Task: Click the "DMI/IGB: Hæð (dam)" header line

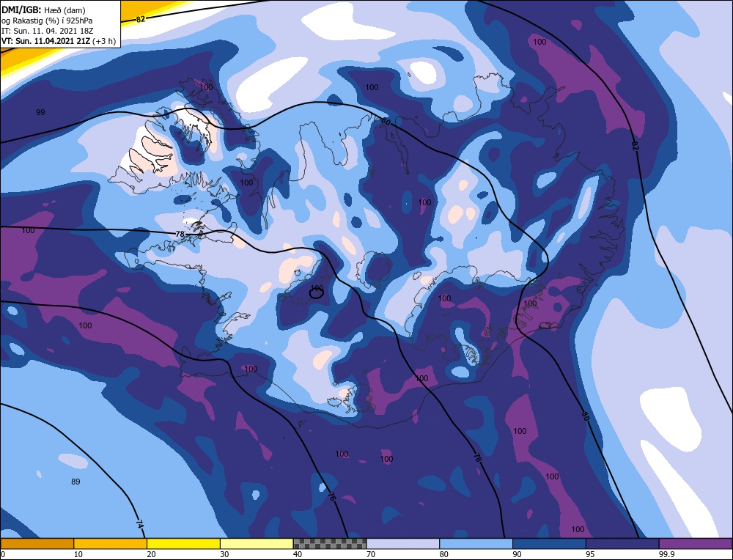Action: pos(43,10)
